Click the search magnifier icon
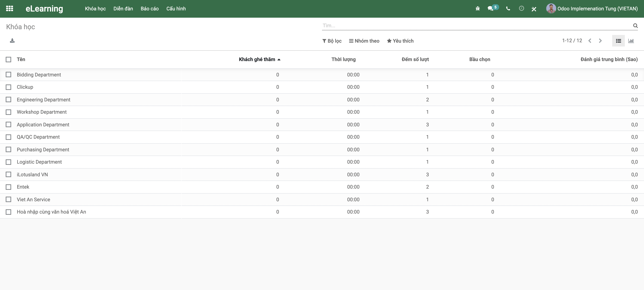 pyautogui.click(x=635, y=26)
